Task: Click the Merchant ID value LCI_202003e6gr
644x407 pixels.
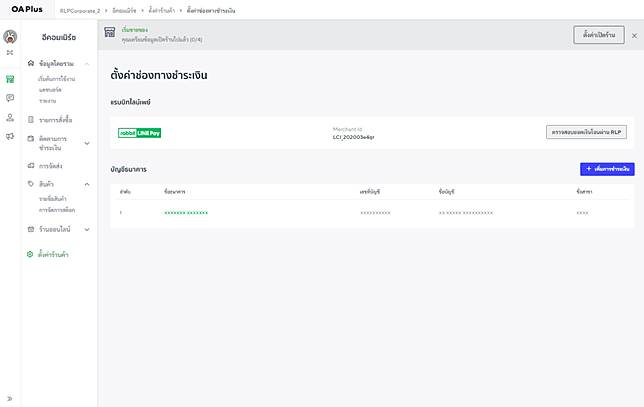Action: point(354,137)
